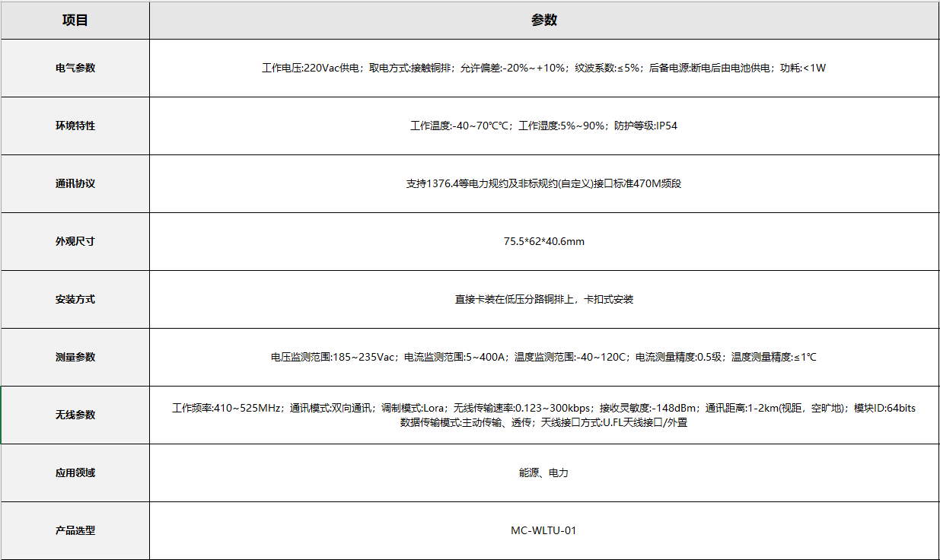Click the 75.5*62*40.6mm dimensions cell
940x560 pixels.
(543, 241)
